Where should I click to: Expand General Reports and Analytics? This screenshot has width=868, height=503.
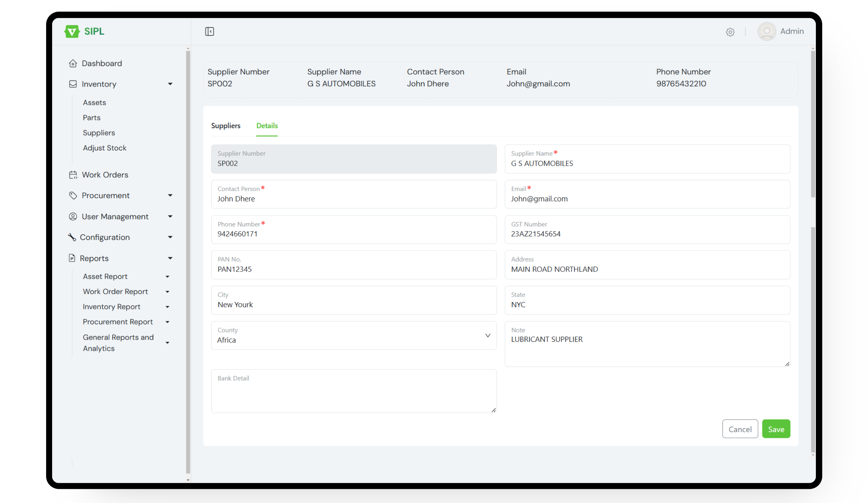coord(168,343)
